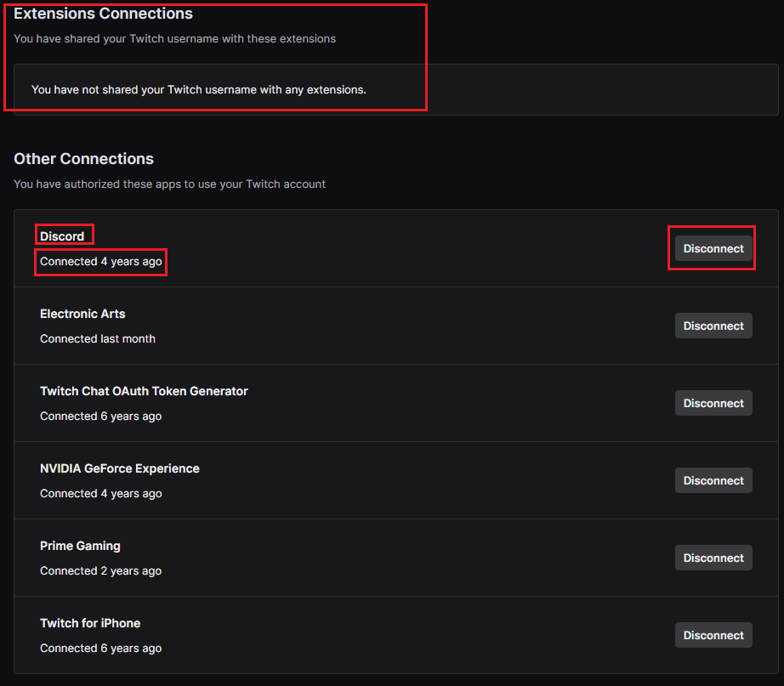The image size is (784, 686).
Task: Click Twitch for iPhone's "Connected 6 years ago"
Action: point(100,648)
